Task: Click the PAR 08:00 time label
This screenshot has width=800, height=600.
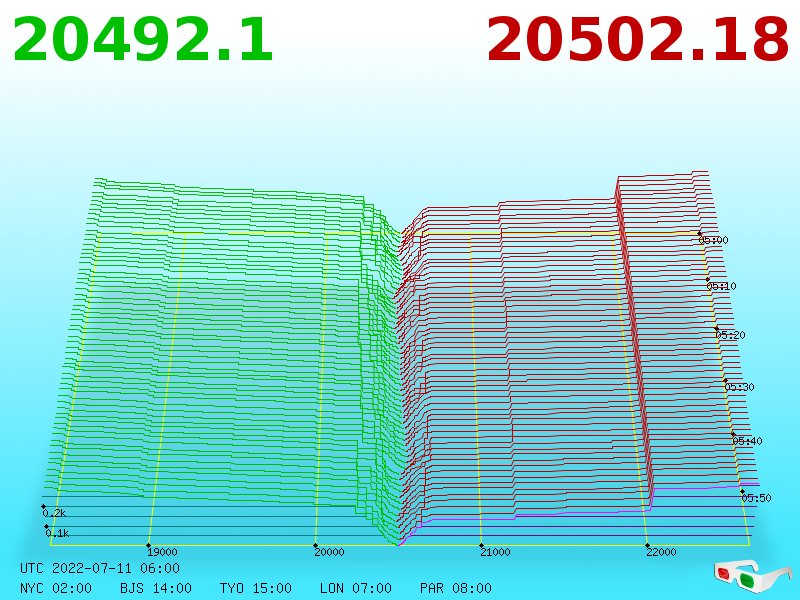Action: (x=456, y=588)
